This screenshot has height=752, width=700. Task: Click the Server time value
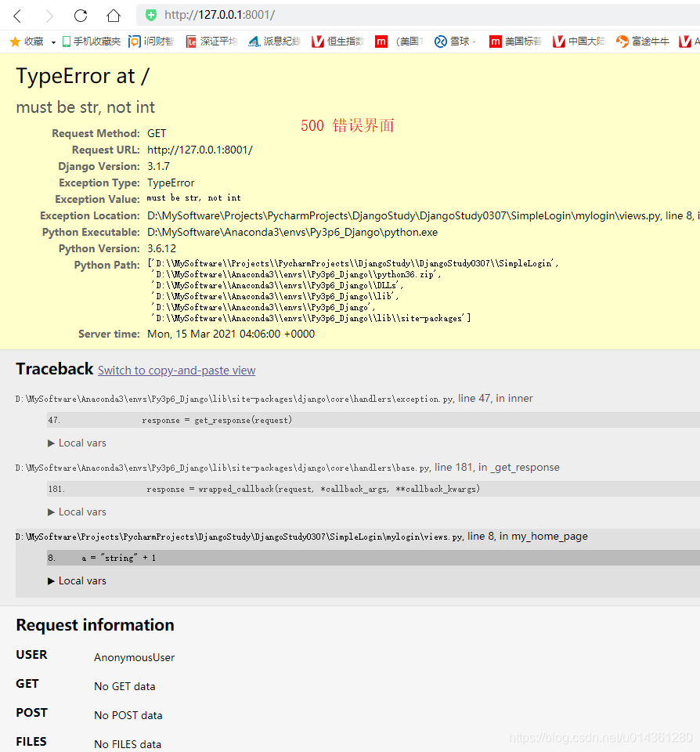click(231, 334)
